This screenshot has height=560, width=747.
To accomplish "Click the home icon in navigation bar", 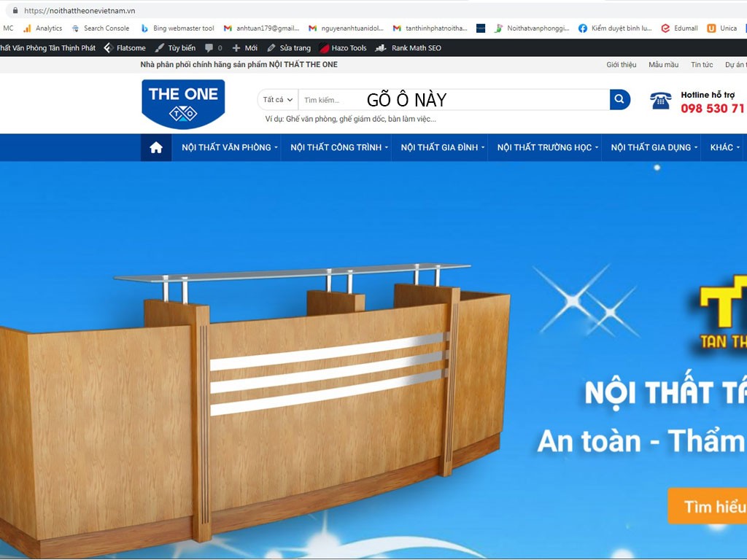I will 156,147.
